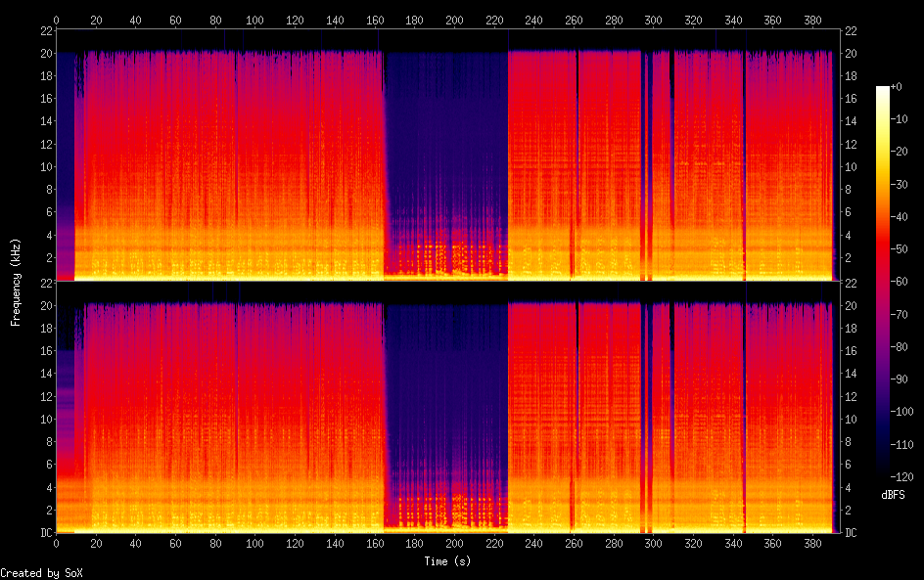Click the dBFS color gradient scale bar
This screenshot has width=924, height=580.
882,281
